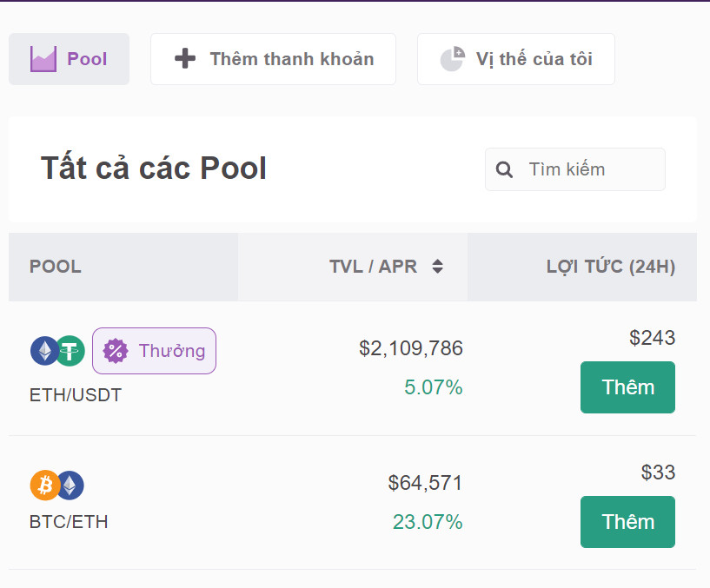Click the Pool chart icon
710x588 pixels.
(43, 59)
